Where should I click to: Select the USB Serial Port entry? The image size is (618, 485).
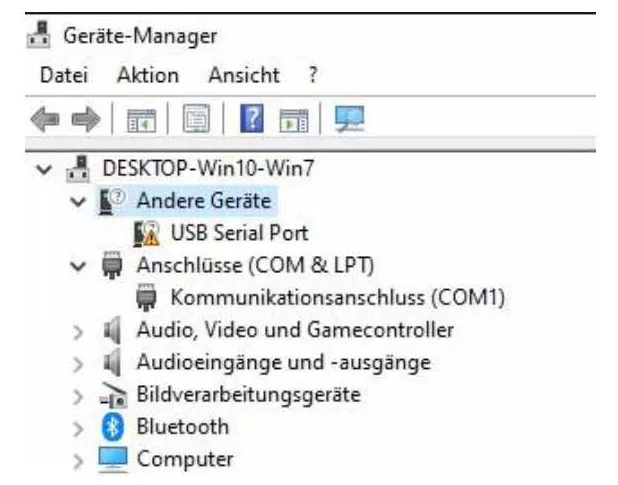239,234
